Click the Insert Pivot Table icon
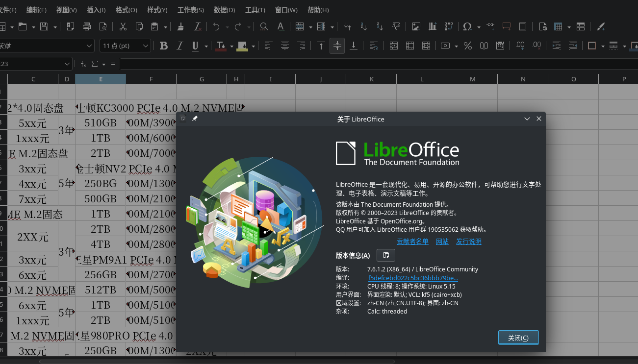Screen dimensions: 638x364 [449, 26]
